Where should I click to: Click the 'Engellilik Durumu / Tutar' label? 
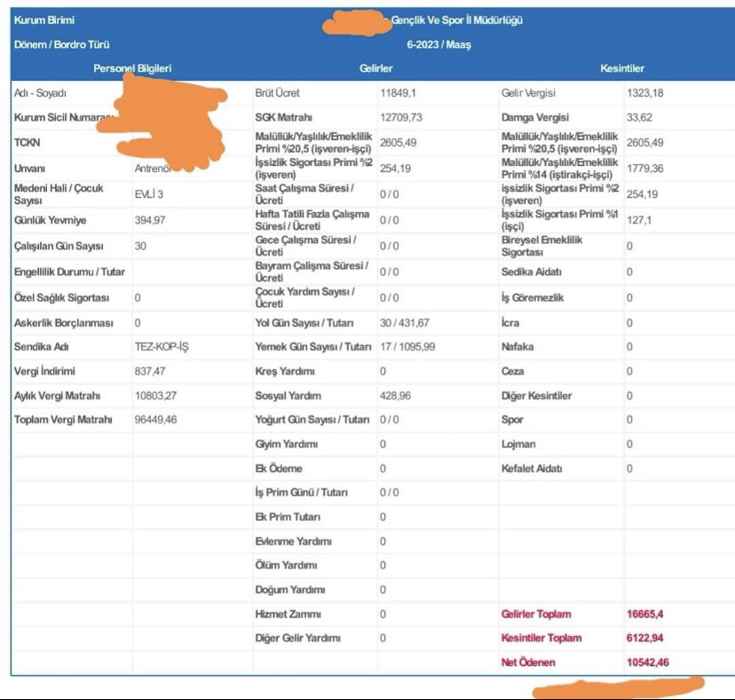pos(69,271)
